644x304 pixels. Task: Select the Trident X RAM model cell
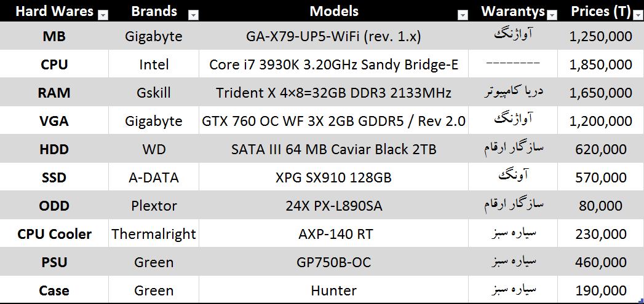[x=334, y=93]
